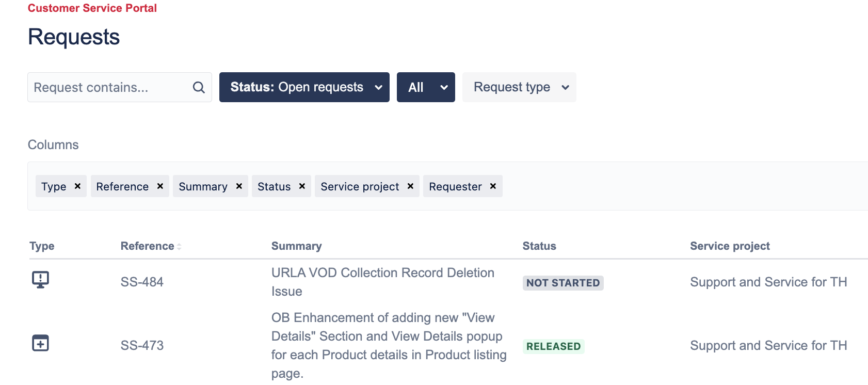Remove the Status column chip
The width and height of the screenshot is (868, 385).
click(x=302, y=186)
